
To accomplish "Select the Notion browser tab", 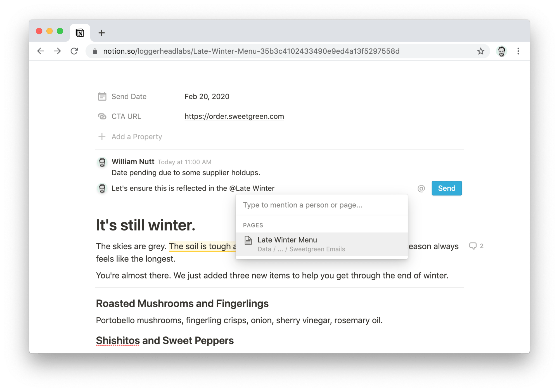I will coord(79,33).
